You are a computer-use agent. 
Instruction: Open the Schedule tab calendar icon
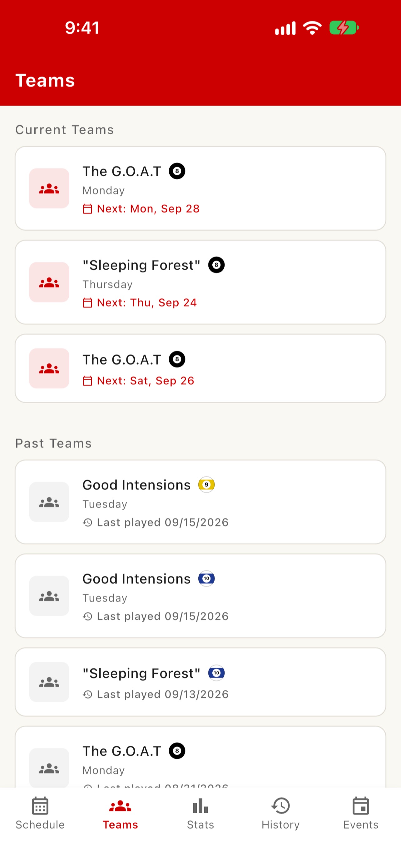pos(40,806)
